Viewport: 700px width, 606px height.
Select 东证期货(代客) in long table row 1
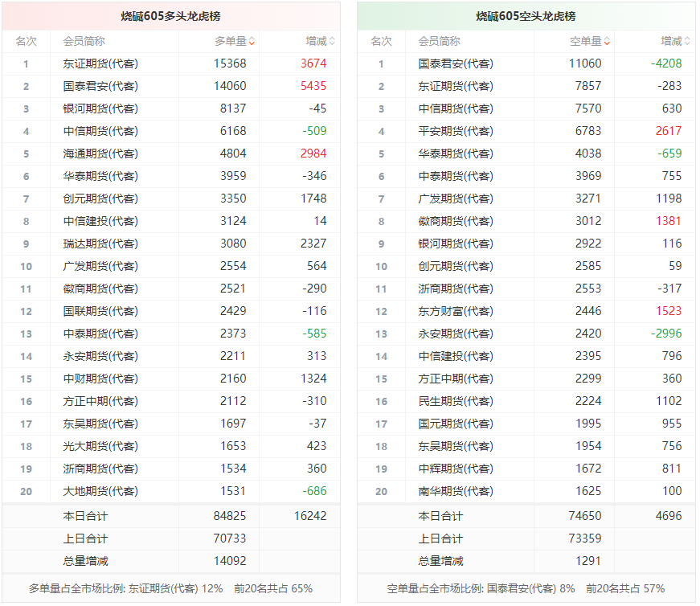point(100,63)
